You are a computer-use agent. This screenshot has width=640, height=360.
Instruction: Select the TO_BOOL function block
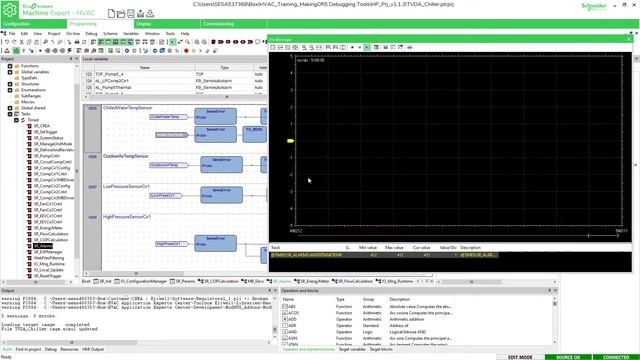255,134
